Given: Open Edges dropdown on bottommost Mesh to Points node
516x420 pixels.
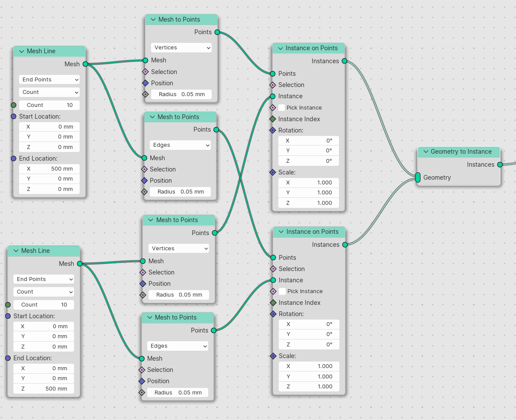Looking at the screenshot, I should point(178,346).
